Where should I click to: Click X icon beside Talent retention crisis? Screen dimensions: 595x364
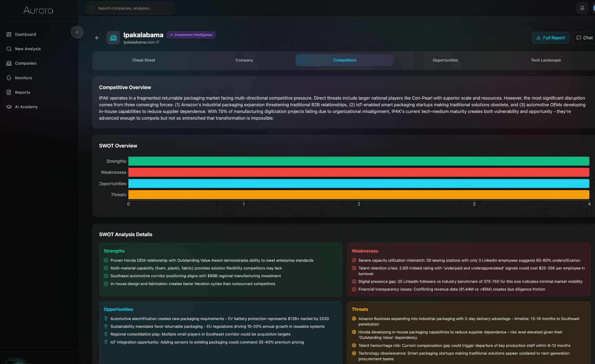click(354, 268)
